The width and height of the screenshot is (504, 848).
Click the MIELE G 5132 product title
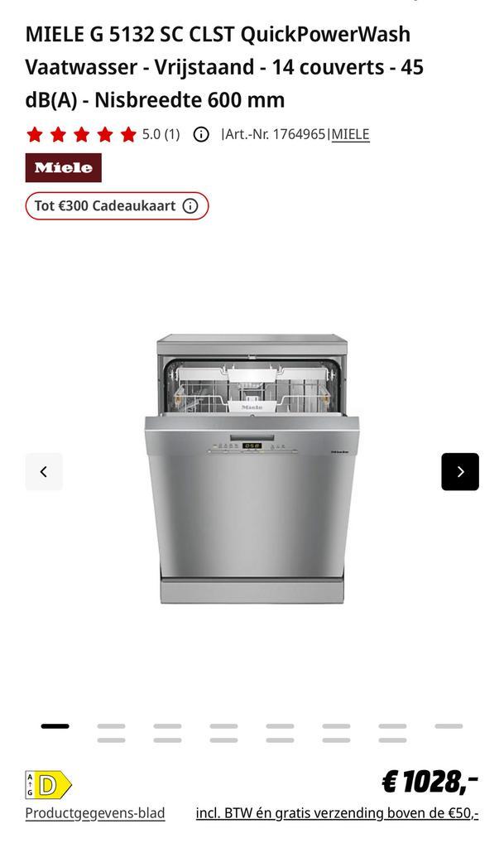[x=224, y=67]
